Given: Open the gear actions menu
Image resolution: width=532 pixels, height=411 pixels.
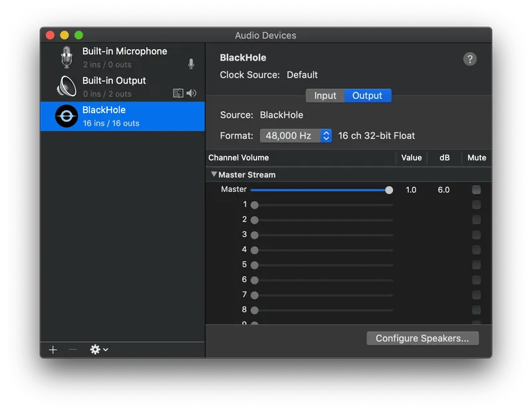Looking at the screenshot, I should (98, 350).
